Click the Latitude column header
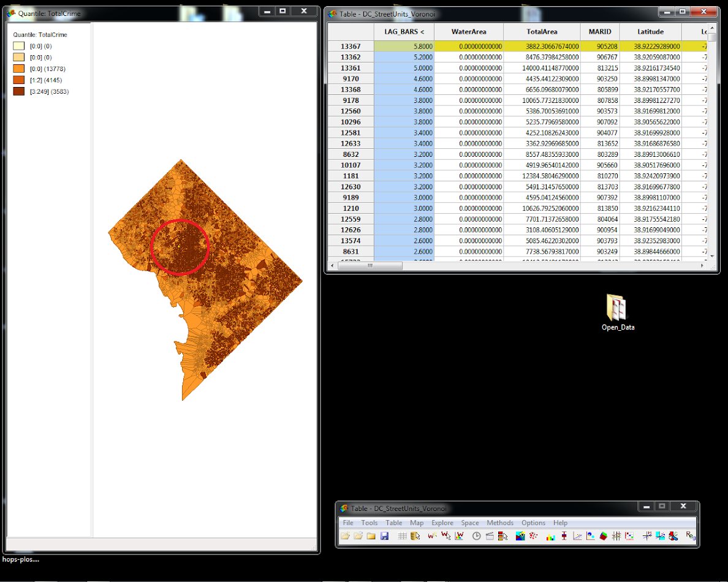The height and width of the screenshot is (582, 728). click(x=650, y=32)
